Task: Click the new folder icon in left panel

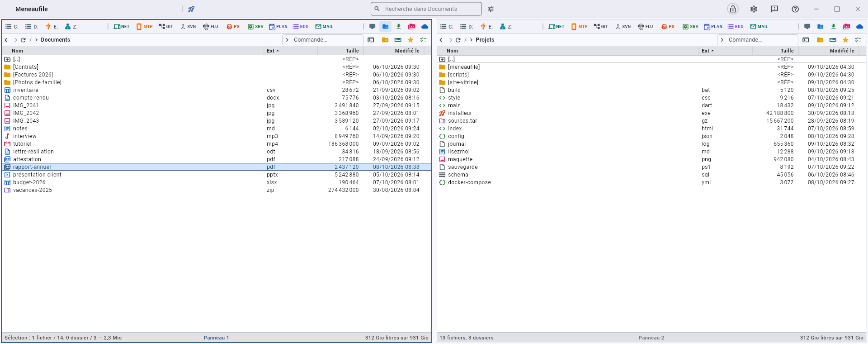Action: point(385,40)
